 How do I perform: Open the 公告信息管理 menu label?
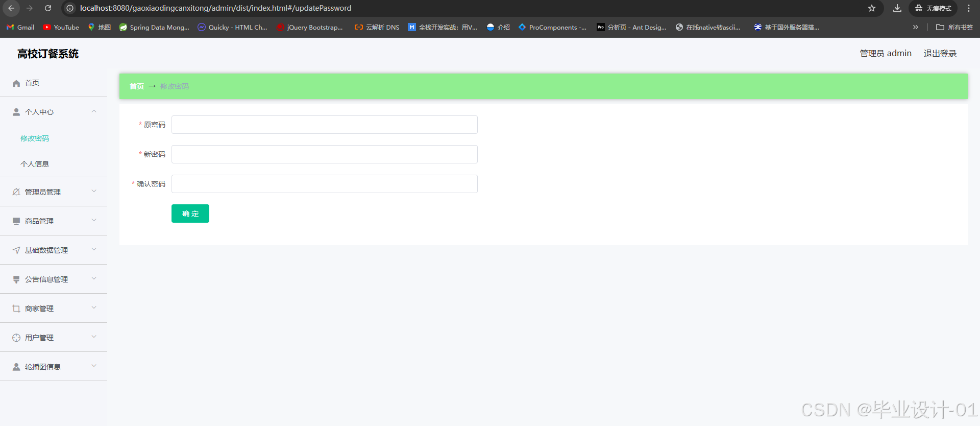point(46,279)
